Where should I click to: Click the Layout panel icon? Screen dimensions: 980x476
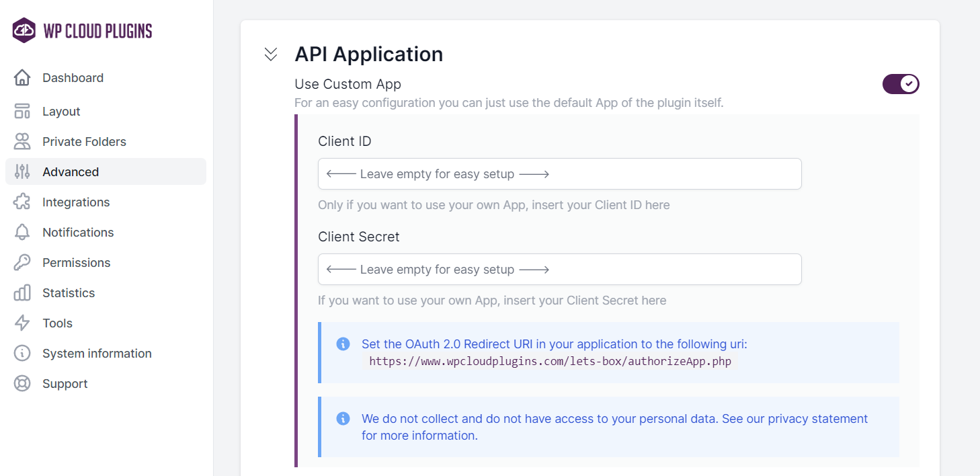pos(22,112)
